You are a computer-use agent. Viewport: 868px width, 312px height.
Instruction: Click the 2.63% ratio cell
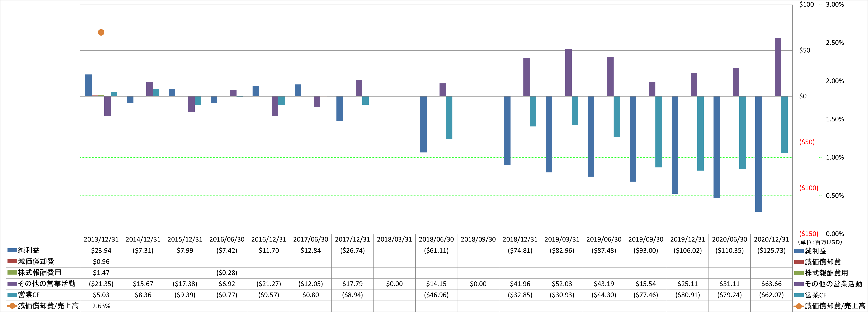(x=101, y=306)
